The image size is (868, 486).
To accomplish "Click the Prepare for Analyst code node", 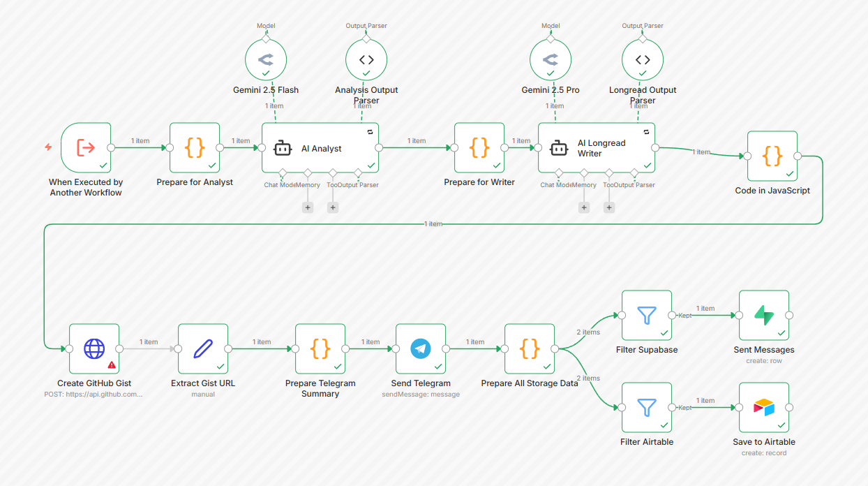I will [x=195, y=147].
